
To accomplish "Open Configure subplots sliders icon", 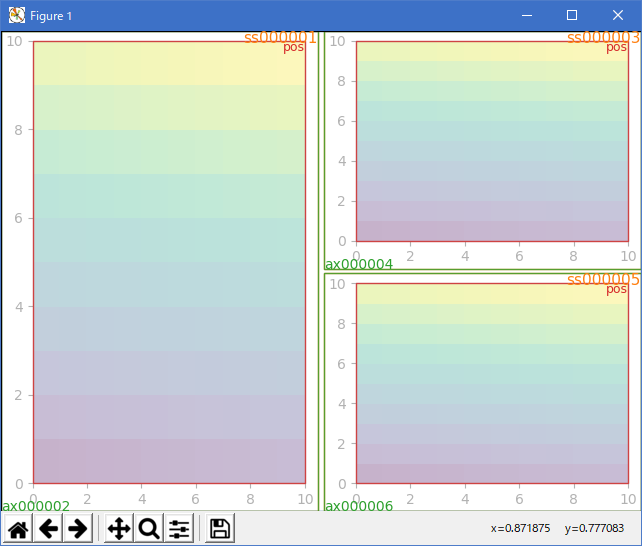I will click(x=179, y=528).
